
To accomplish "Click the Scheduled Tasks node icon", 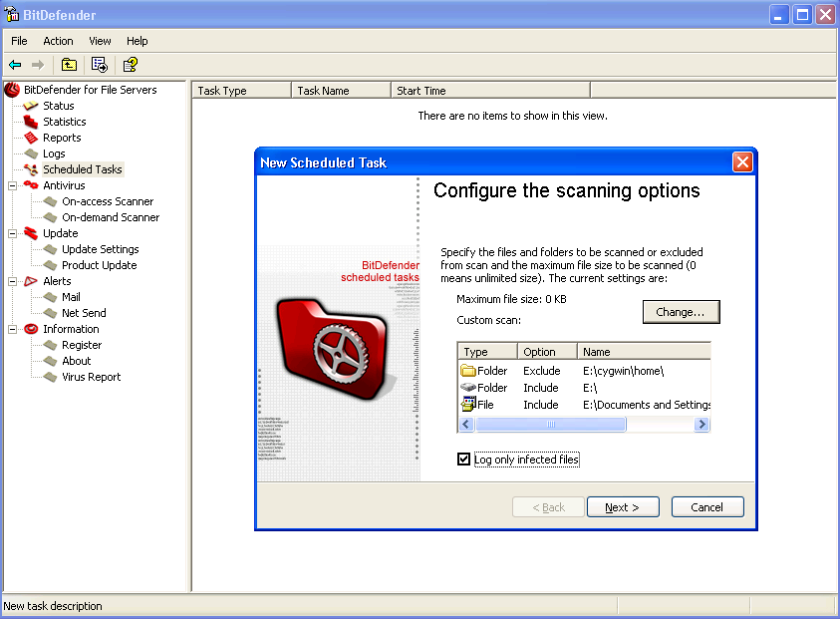I will 31,169.
